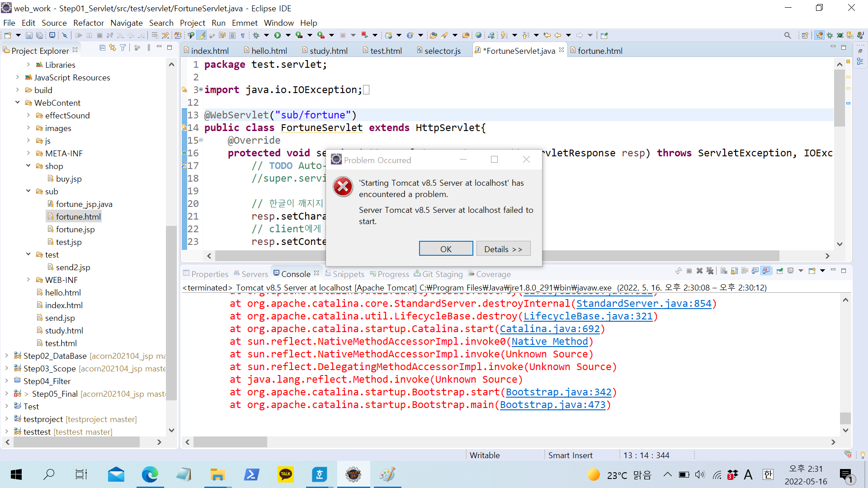
Task: Click the editor horizontal scrollbar thumb
Action: tap(497, 256)
